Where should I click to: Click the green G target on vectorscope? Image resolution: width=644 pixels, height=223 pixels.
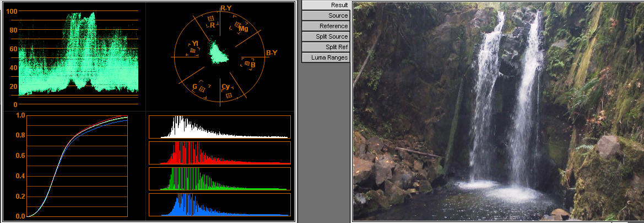tap(202, 89)
